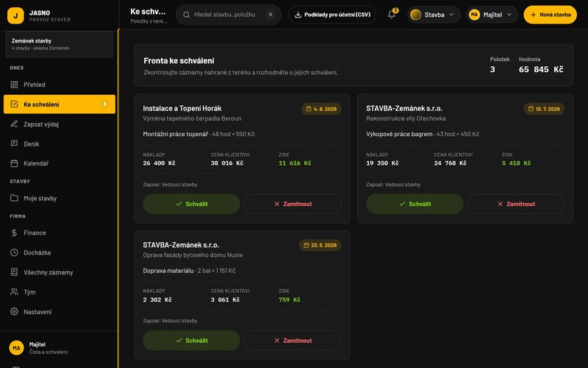Click the 4. 8. 2026 date badge
Screen dimensions: 588x368
pos(321,109)
